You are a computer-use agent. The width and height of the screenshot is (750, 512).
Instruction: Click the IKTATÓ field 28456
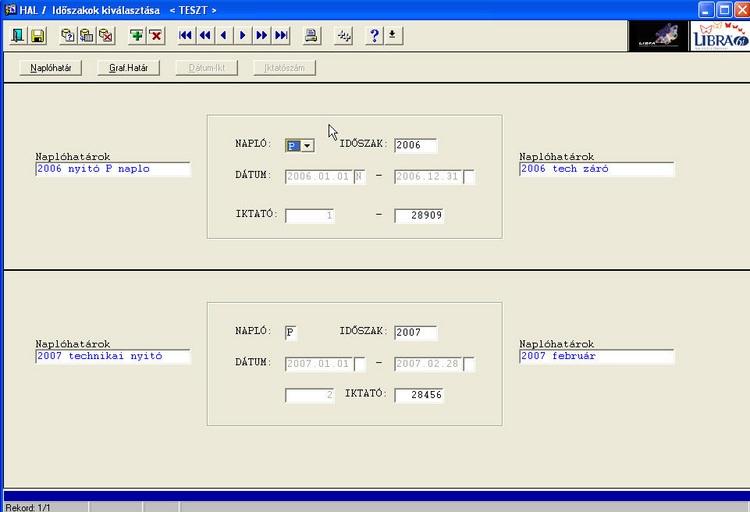coord(419,395)
